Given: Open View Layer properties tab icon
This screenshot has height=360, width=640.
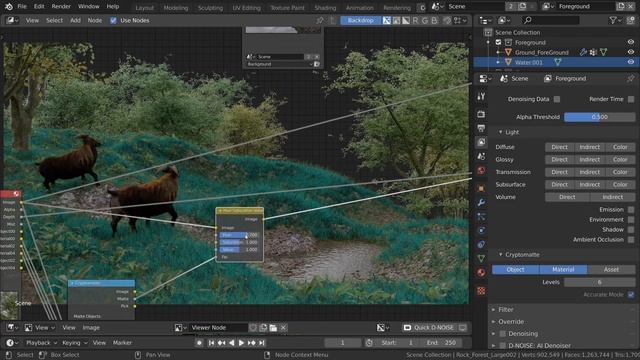Looking at the screenshot, I should [x=481, y=142].
